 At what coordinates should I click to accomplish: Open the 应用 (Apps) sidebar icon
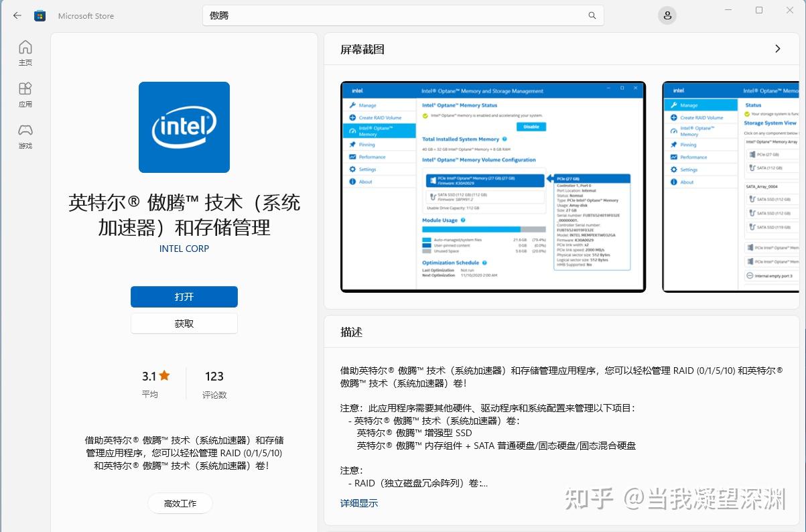pyautogui.click(x=25, y=94)
